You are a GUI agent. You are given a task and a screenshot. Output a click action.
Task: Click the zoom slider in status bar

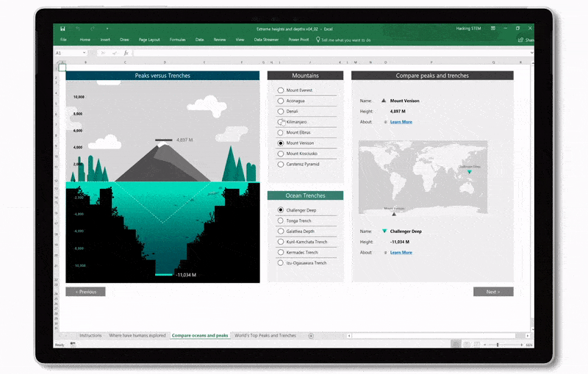[498, 344]
